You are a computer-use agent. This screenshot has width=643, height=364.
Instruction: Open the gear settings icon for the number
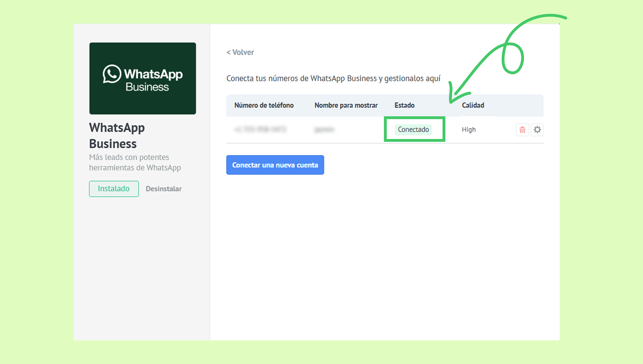coord(537,130)
